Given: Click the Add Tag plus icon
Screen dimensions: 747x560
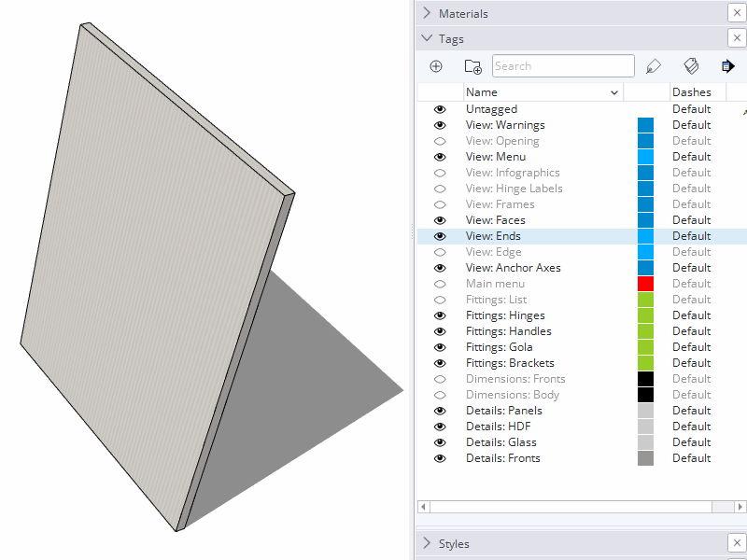Looking at the screenshot, I should coord(436,65).
